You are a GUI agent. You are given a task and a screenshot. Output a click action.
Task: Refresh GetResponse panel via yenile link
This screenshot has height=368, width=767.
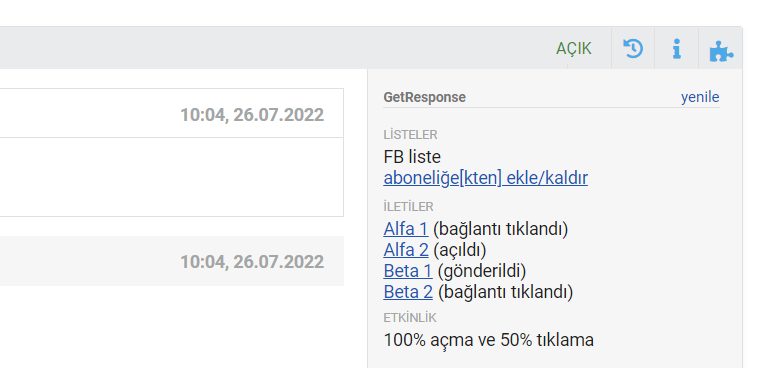click(x=700, y=97)
